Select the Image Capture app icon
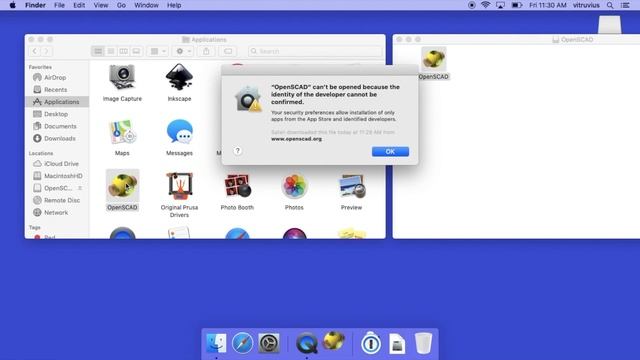Screen dimensions: 640x360 (x=122, y=77)
